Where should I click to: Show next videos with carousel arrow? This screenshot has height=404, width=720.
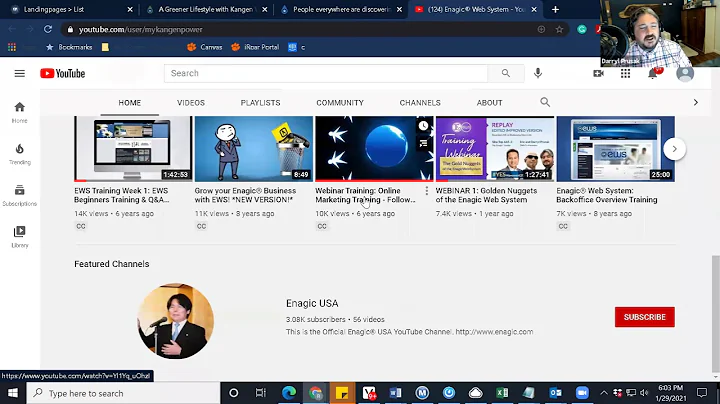click(x=674, y=149)
